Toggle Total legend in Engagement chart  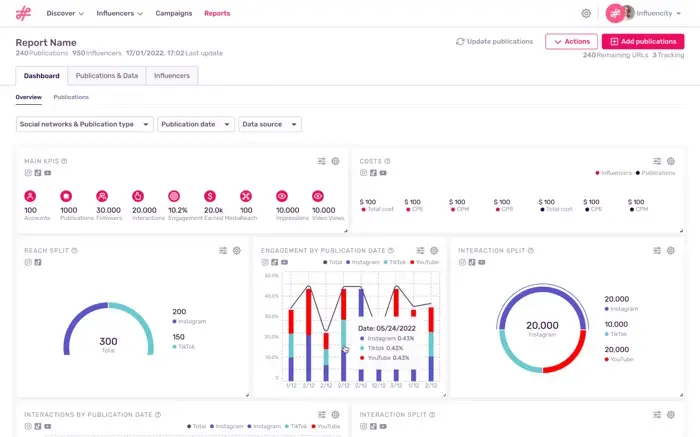[333, 262]
